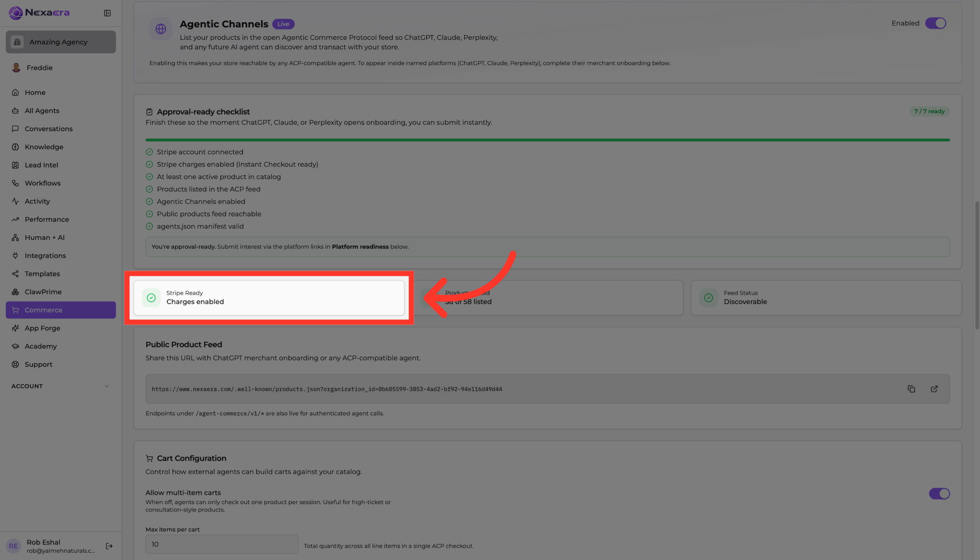The width and height of the screenshot is (980, 560).
Task: Click the page vertical scrollbar
Action: 976,266
